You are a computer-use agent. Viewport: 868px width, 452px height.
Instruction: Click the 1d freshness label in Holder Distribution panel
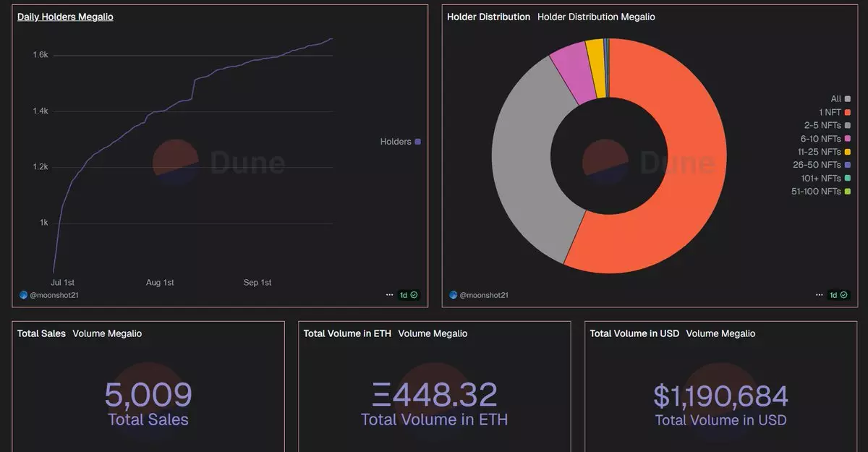click(834, 295)
